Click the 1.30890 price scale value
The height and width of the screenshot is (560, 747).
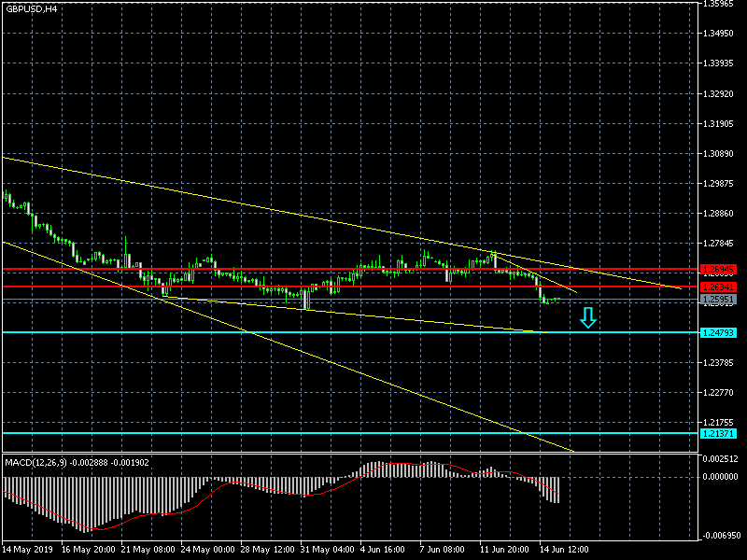point(722,154)
